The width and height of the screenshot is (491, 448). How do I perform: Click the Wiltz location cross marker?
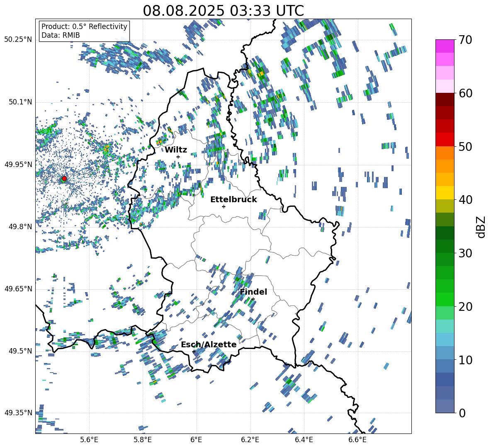[x=178, y=157]
